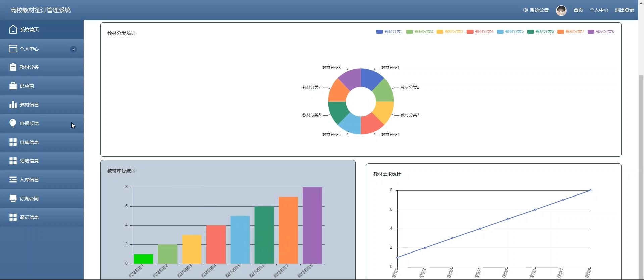Click the 教材分类统计 chart title
This screenshot has width=644, height=280.
pyautogui.click(x=121, y=33)
